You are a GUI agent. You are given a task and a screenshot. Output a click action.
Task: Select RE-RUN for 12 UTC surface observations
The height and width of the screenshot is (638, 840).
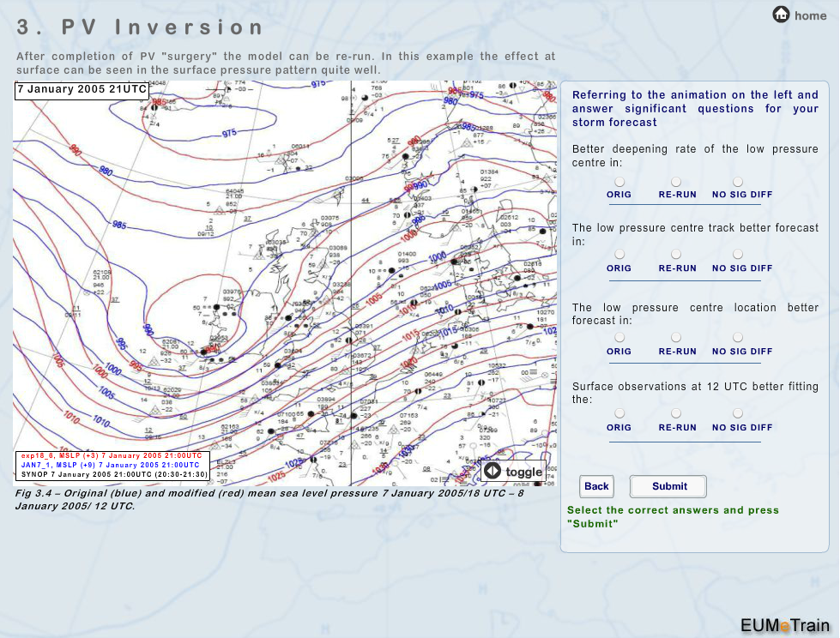coord(676,413)
